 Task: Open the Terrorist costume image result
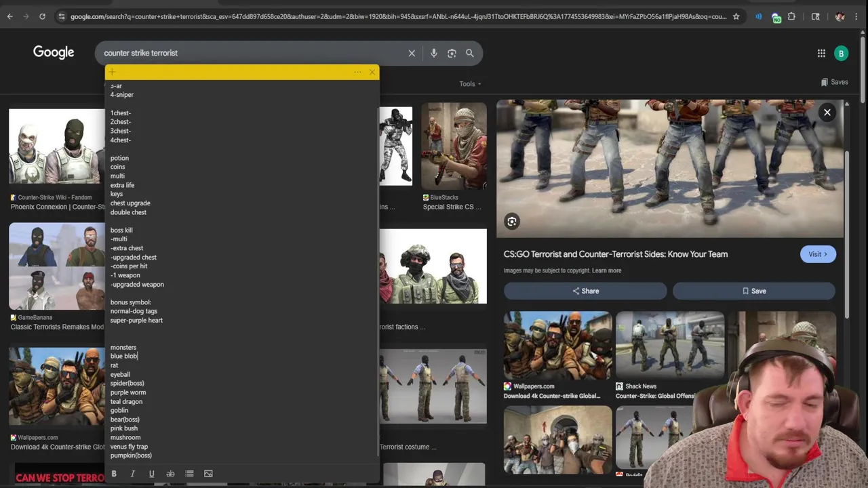[433, 386]
